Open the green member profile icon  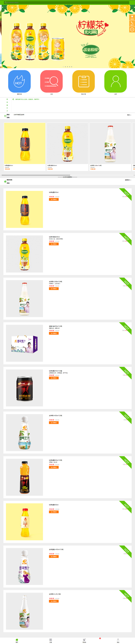(x=116, y=81)
